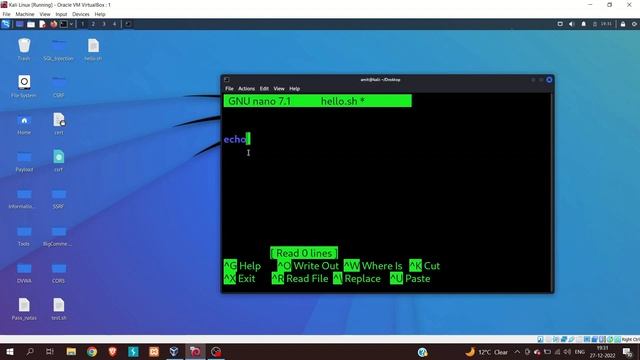Click the 'echo' text in nano
This screenshot has height=360, width=640.
point(235,139)
